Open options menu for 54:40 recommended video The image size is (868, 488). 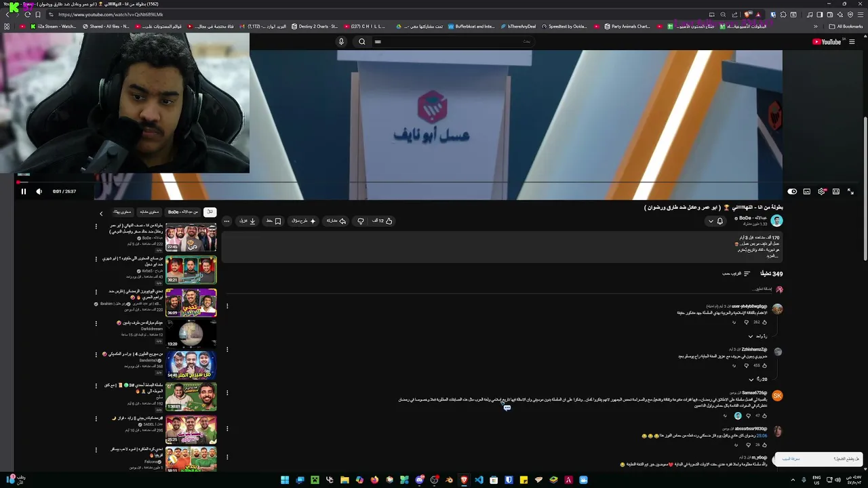point(96,354)
